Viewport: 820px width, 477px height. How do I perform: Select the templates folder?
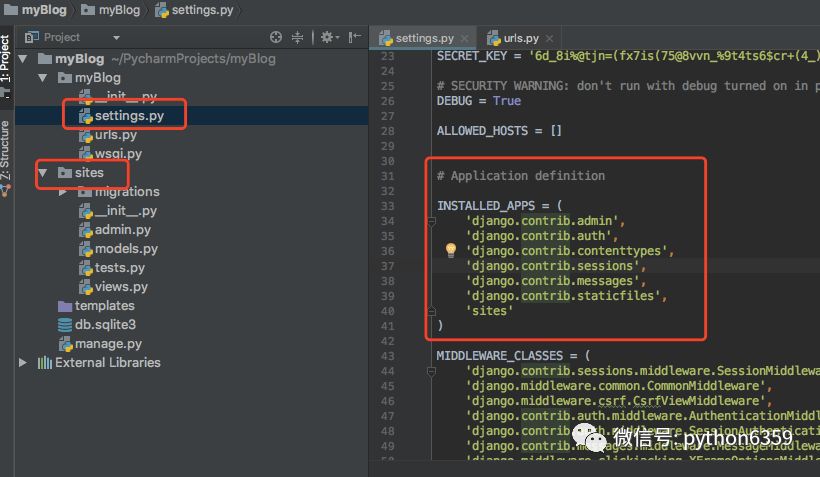(x=105, y=305)
